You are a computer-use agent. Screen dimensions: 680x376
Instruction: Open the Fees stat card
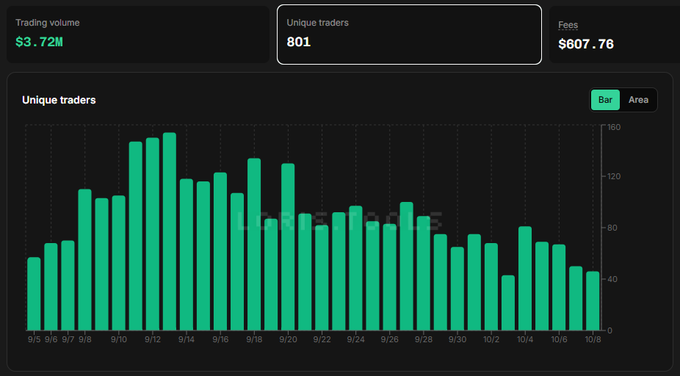point(615,35)
